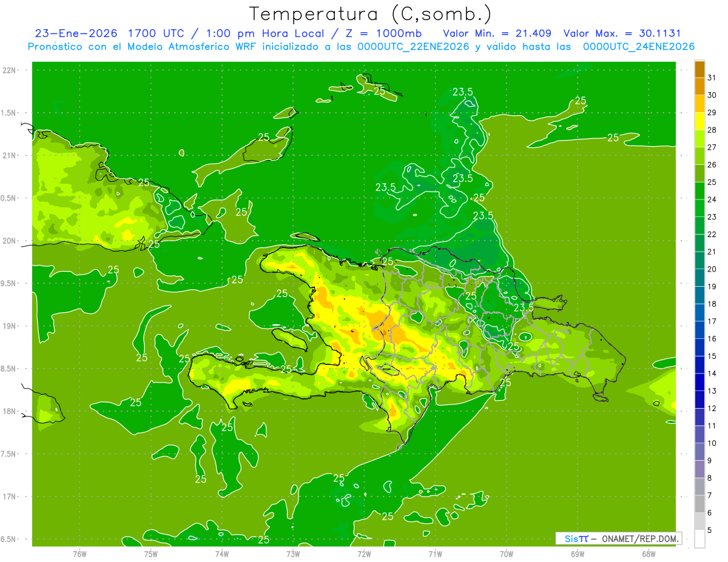
Task: Click the '18N' latitude axis label
Action: tap(9, 411)
